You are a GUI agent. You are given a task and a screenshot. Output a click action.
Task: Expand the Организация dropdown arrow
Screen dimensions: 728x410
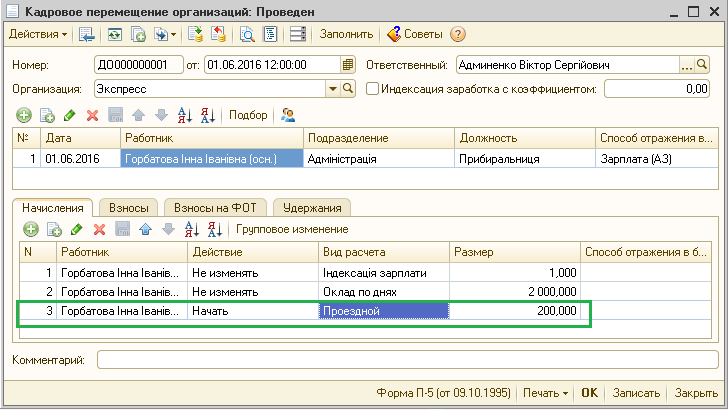(x=333, y=89)
